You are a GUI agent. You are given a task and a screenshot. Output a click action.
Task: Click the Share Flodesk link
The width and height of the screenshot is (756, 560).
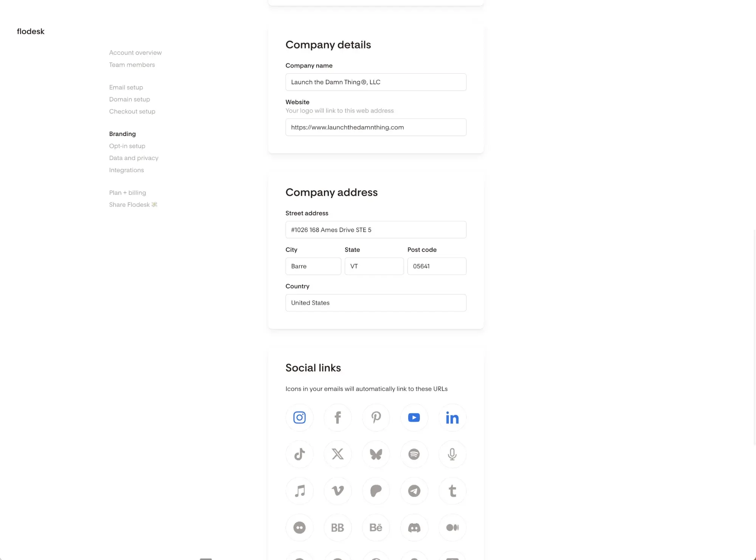pos(133,204)
